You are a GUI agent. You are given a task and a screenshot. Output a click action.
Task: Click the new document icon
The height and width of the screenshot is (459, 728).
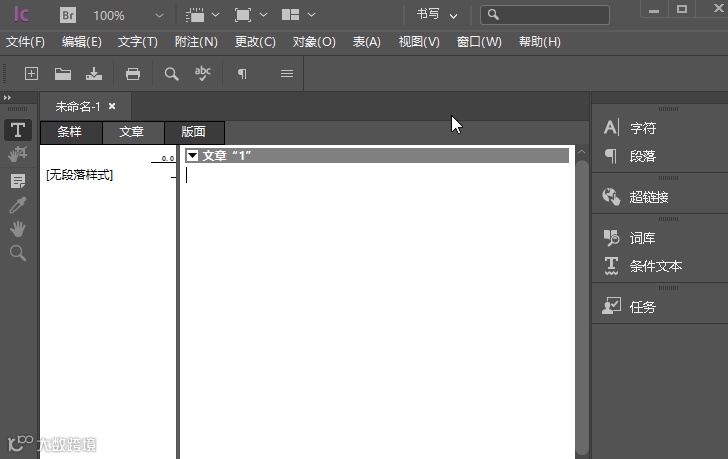pos(31,73)
